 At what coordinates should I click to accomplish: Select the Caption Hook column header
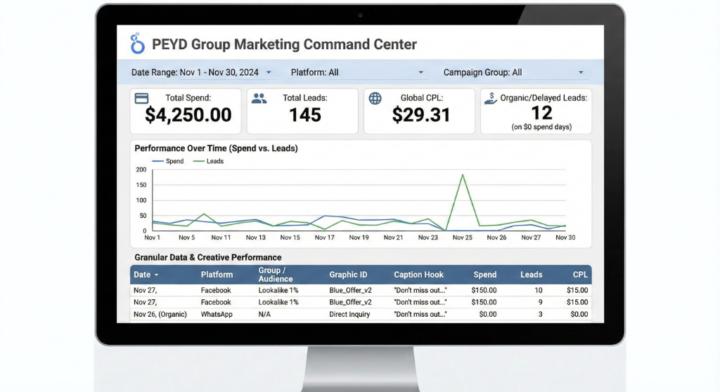tap(418, 274)
